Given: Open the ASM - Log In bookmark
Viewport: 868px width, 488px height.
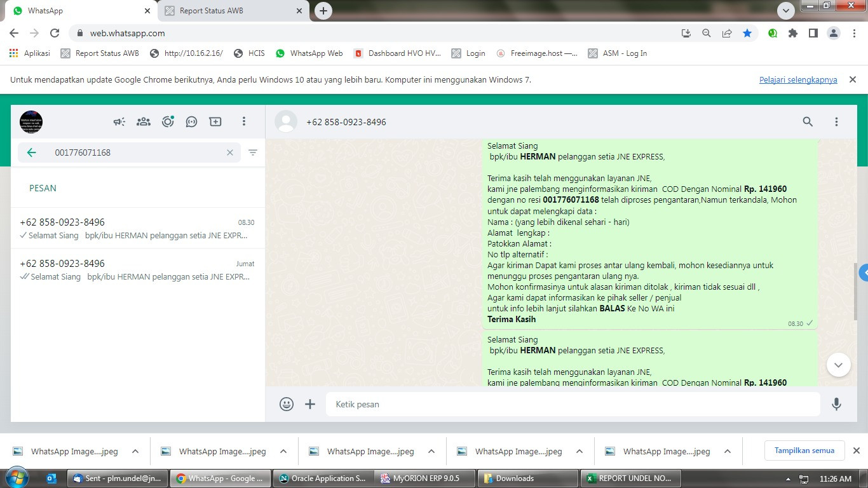Looking at the screenshot, I should click(618, 53).
